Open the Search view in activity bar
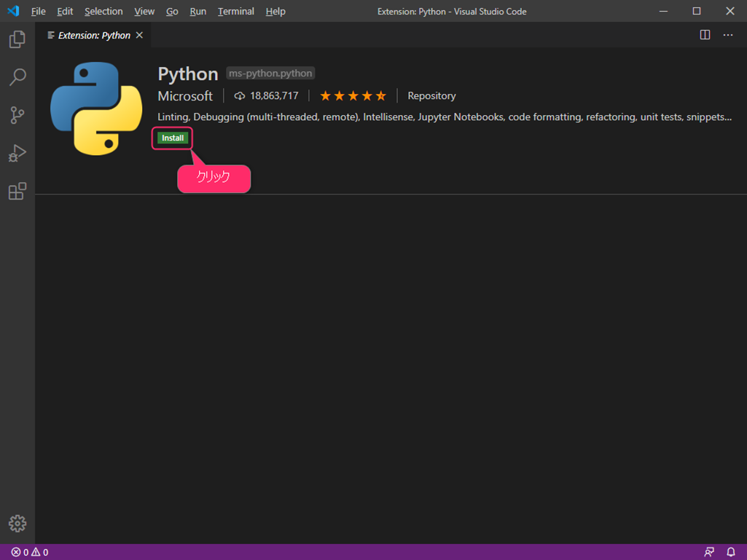This screenshot has height=560, width=747. (17, 77)
